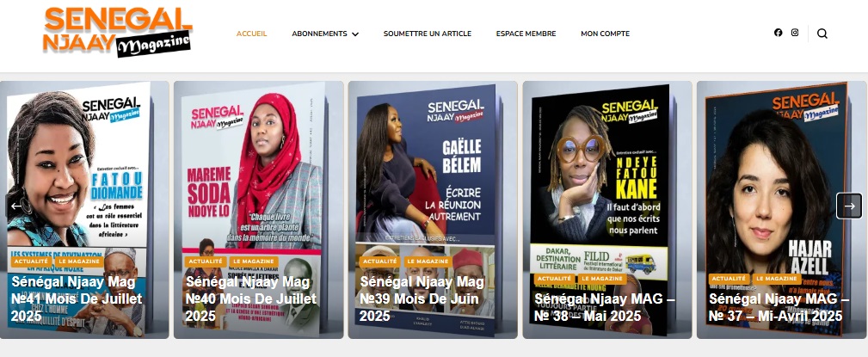
Task: Expand the Abonnements dropdown chevron
Action: [x=355, y=34]
